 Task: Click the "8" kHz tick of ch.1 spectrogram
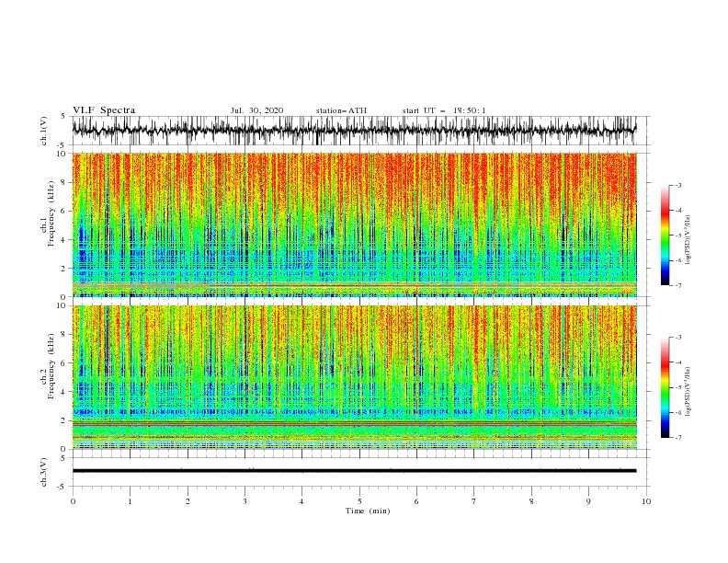pos(64,182)
